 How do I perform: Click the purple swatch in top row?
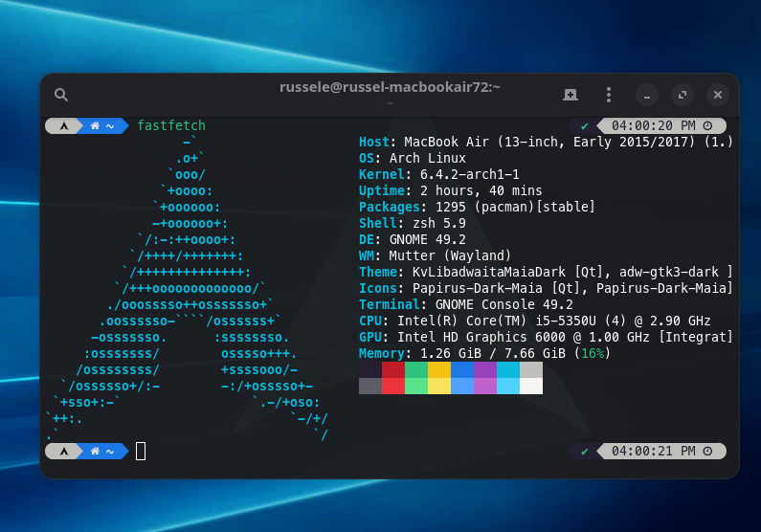click(x=485, y=370)
